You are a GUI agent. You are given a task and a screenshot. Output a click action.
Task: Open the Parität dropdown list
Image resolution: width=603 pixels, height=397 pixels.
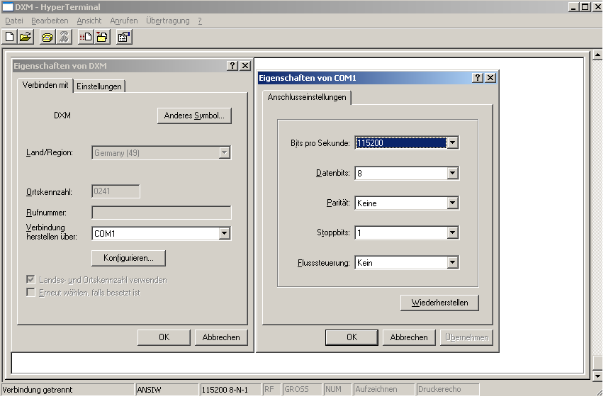(x=453, y=203)
